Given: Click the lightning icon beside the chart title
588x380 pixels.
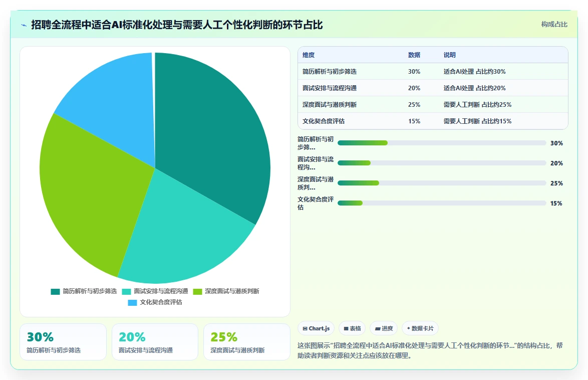Looking at the screenshot, I should [x=24, y=25].
